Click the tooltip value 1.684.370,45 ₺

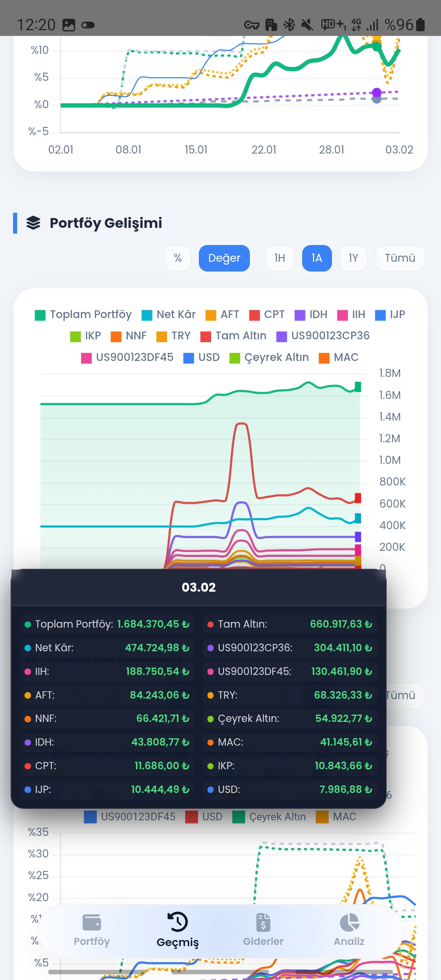(x=153, y=624)
